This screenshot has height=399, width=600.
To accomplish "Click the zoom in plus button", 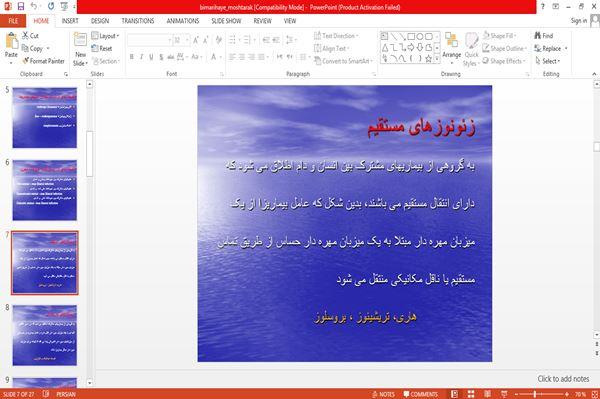I will point(567,394).
